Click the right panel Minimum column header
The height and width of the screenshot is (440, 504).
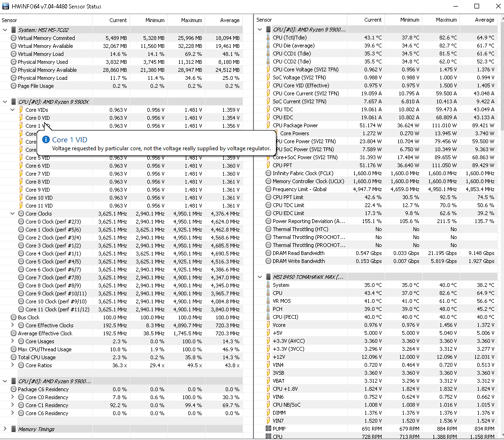click(404, 20)
